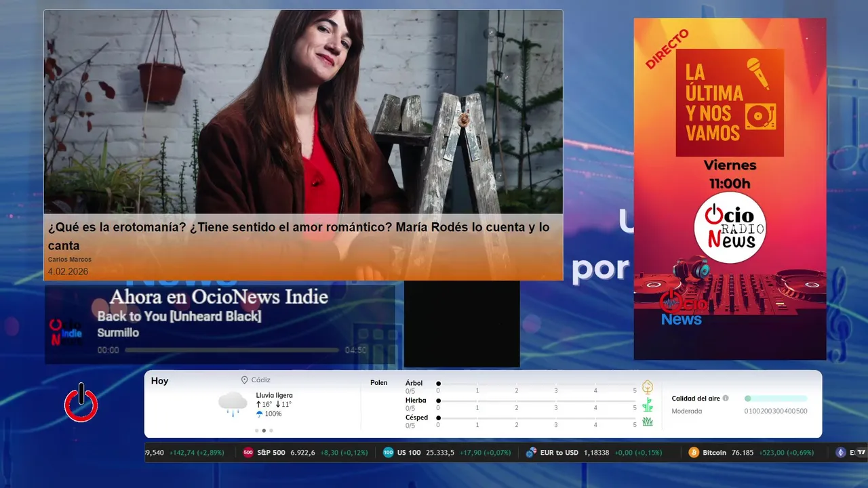Click the air quality level bar
This screenshot has height=488, width=868.
pyautogui.click(x=776, y=399)
